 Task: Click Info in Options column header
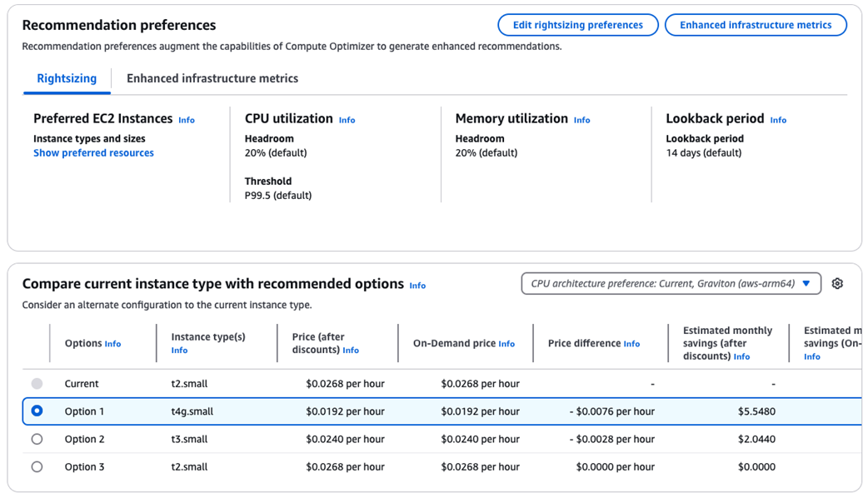click(x=112, y=344)
